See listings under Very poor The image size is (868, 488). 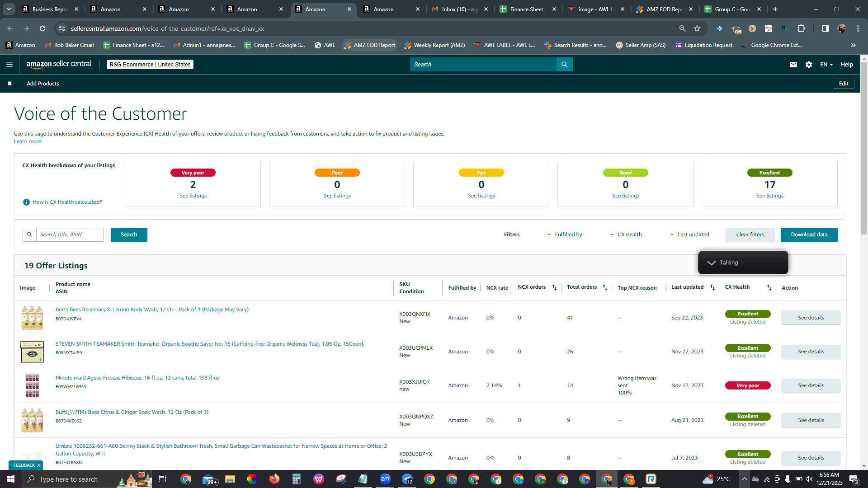[193, 196]
